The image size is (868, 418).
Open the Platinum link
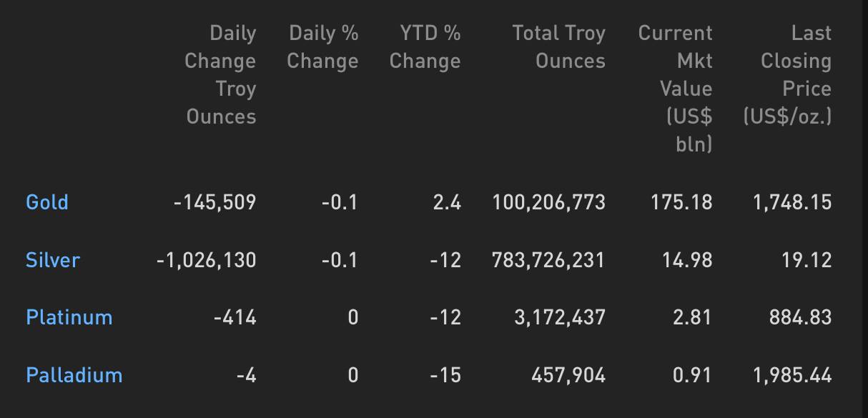click(69, 317)
